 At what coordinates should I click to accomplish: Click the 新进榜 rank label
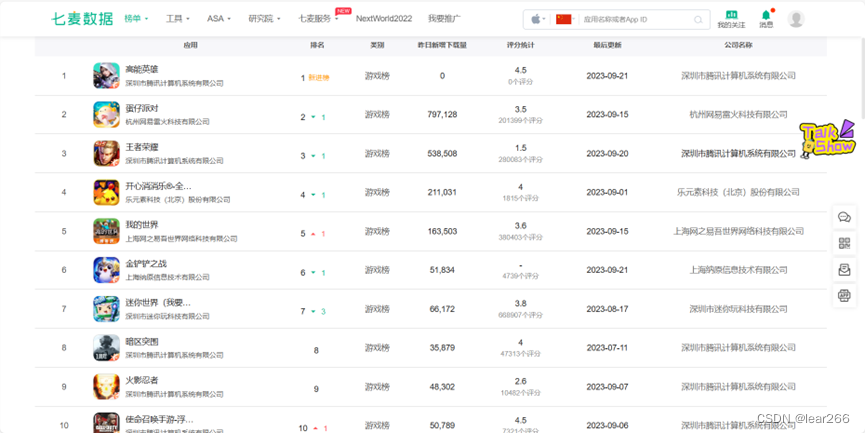click(319, 78)
